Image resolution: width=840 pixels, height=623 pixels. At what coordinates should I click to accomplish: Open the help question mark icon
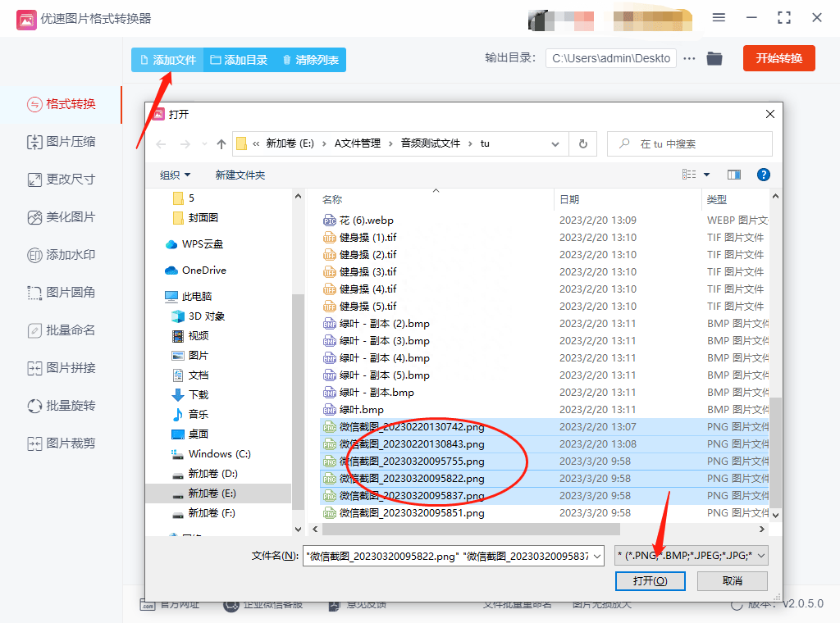(x=763, y=175)
